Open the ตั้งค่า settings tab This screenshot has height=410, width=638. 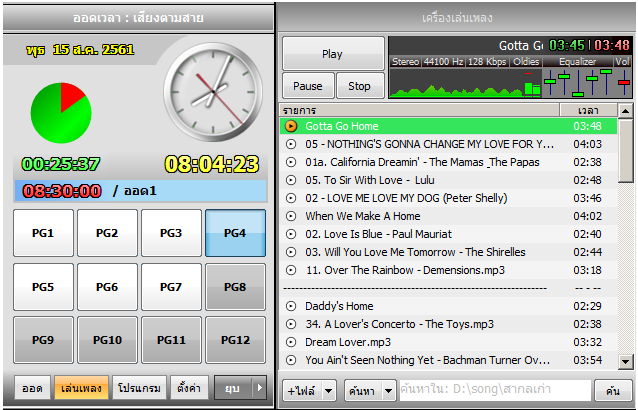point(189,388)
